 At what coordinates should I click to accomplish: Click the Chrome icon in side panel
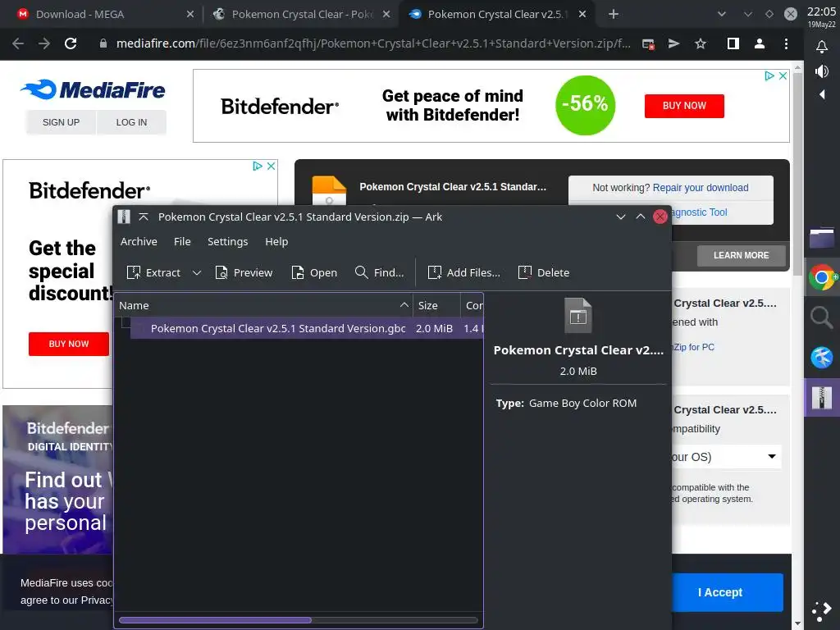click(822, 277)
